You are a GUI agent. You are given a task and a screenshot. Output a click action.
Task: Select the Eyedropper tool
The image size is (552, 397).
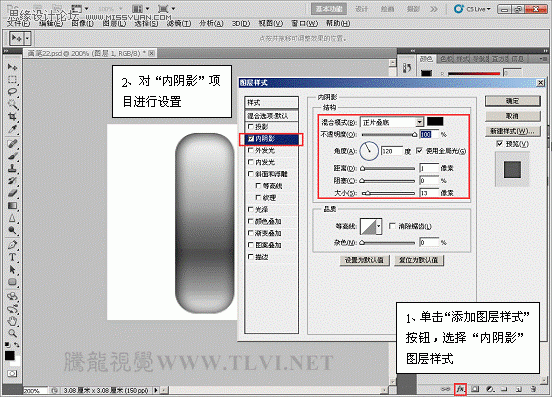point(12,129)
